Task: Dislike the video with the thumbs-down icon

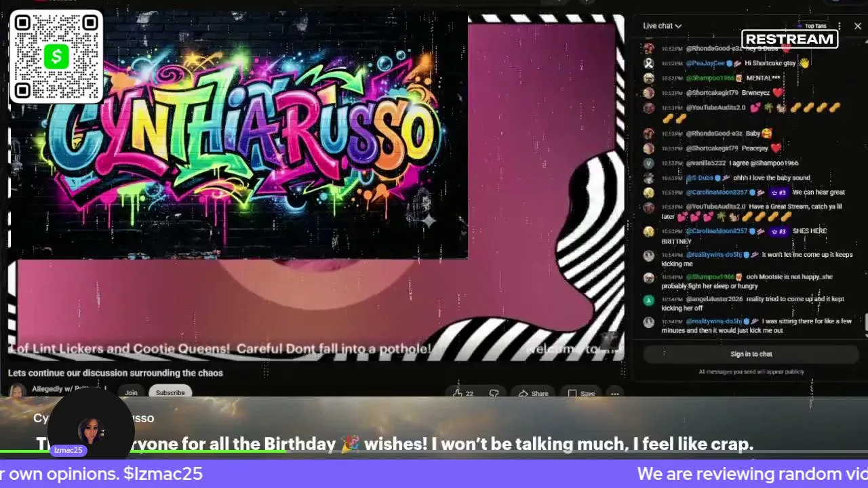Action: pos(494,393)
